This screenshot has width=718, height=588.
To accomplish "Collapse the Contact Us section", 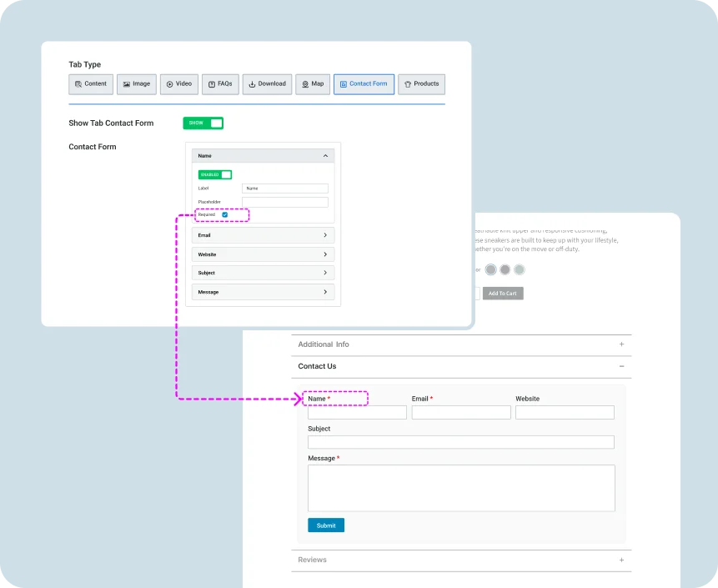I will click(x=621, y=366).
